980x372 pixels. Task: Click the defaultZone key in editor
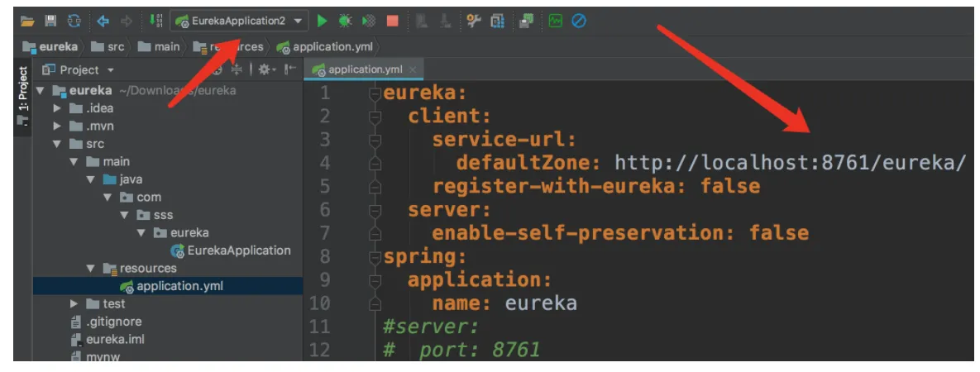[x=528, y=163]
